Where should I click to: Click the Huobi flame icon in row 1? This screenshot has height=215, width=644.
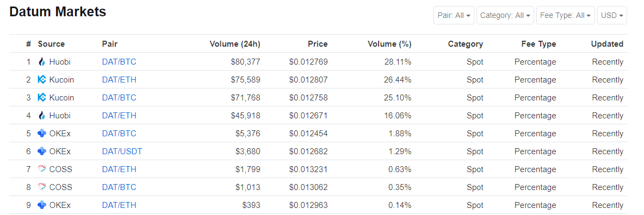pyautogui.click(x=41, y=62)
